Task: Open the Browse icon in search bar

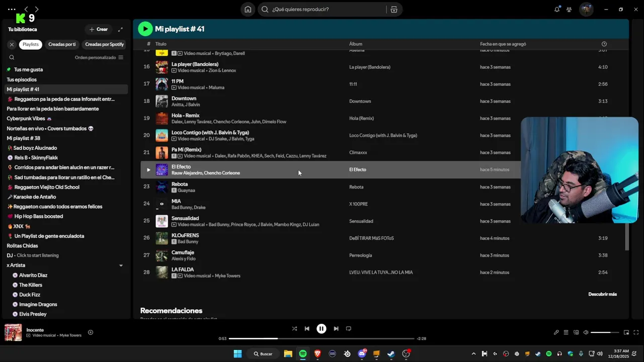Action: 394,9
